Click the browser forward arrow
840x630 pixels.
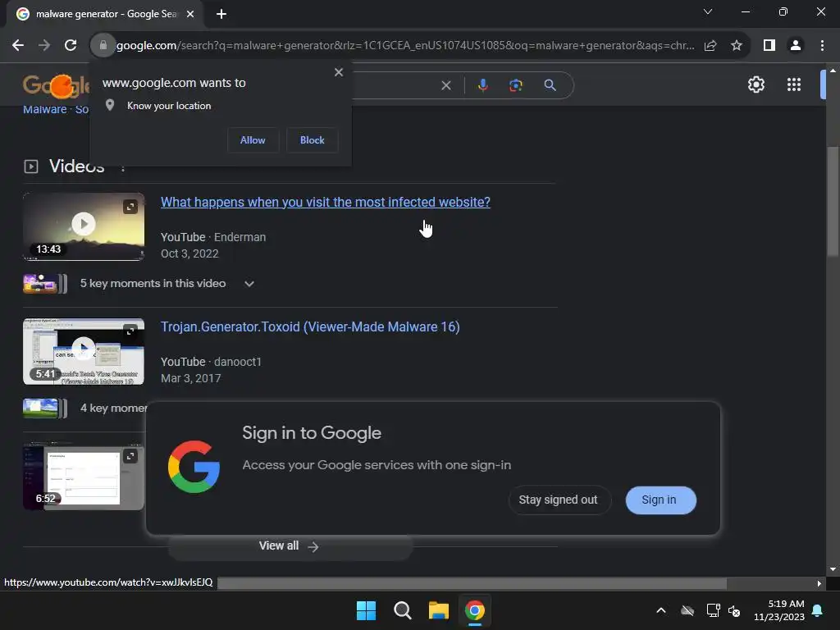point(44,46)
